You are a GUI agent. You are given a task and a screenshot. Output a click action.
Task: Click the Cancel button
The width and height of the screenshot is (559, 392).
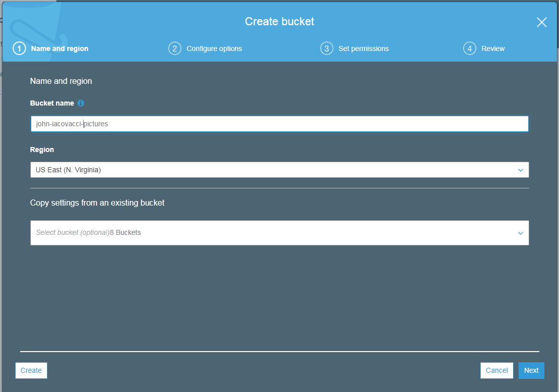496,370
